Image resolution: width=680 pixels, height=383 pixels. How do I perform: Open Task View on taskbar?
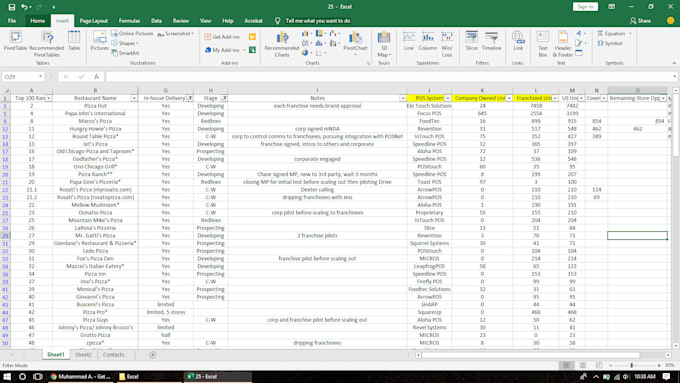point(38,376)
